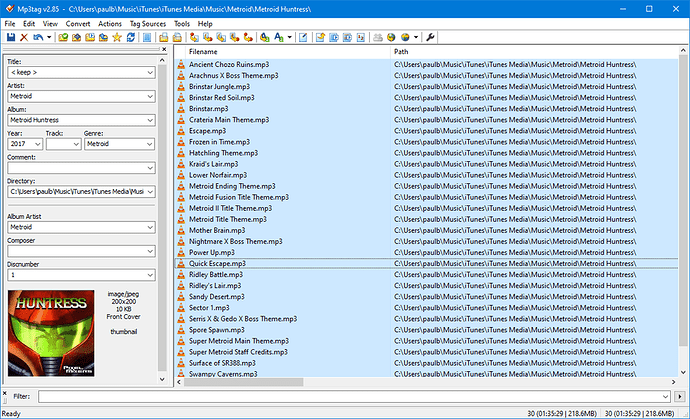This screenshot has height=419, width=690.
Task: Expand the Album dropdown showing Metroid Huntress
Action: pyautogui.click(x=150, y=120)
